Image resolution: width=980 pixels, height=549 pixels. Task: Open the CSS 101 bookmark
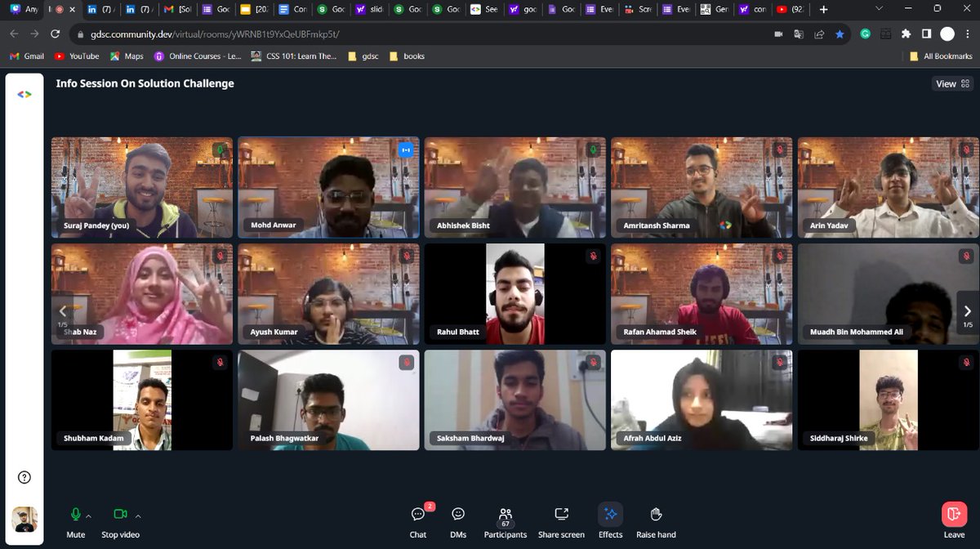[x=293, y=56]
